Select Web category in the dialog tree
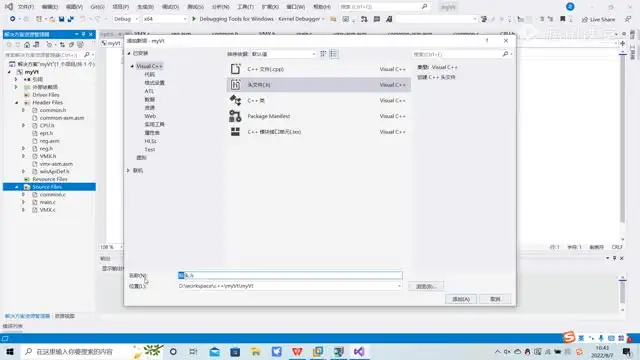Screen dimensions: 640x360 pyautogui.click(x=150, y=116)
